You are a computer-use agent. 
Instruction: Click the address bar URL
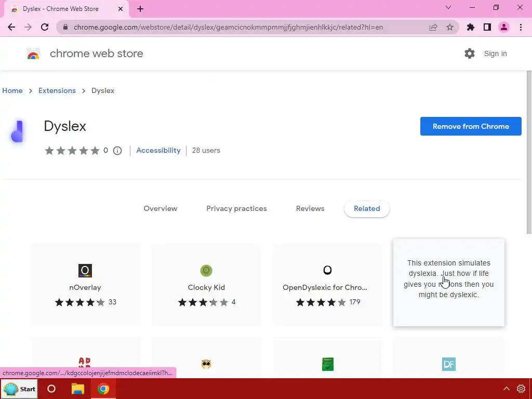tap(229, 27)
